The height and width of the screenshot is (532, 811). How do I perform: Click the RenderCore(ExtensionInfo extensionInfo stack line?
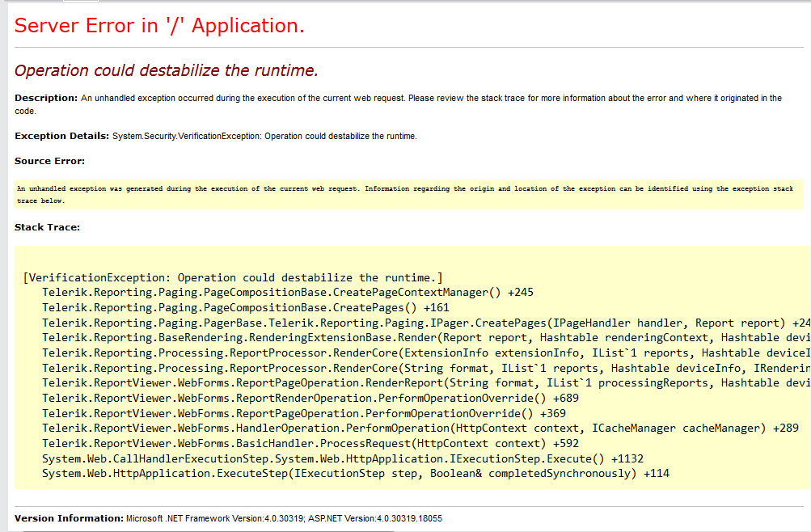(x=426, y=353)
